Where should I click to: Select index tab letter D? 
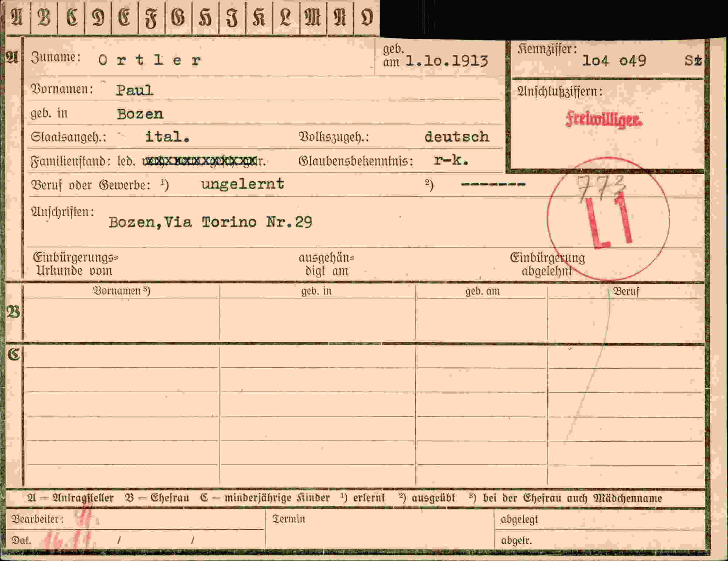pos(98,17)
